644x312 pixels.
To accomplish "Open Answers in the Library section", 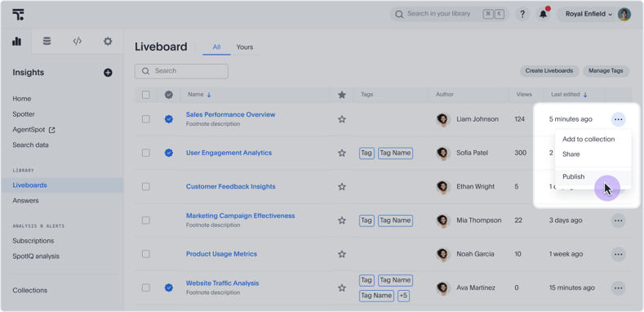I will (25, 201).
